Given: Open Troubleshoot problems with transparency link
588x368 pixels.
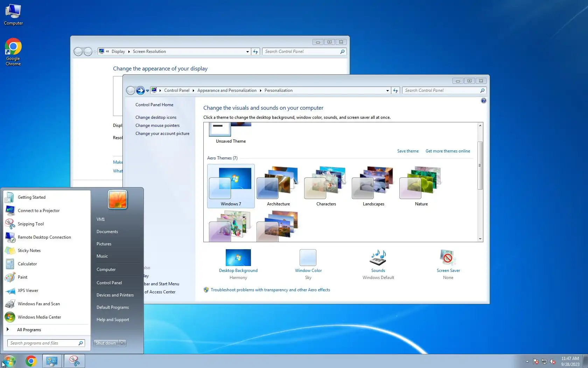Looking at the screenshot, I should coord(270,290).
